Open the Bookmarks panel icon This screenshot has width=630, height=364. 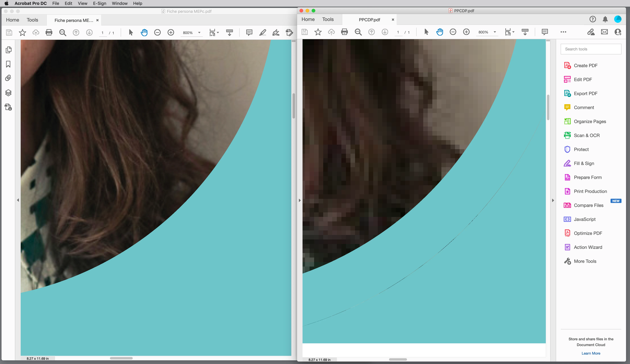pyautogui.click(x=8, y=64)
